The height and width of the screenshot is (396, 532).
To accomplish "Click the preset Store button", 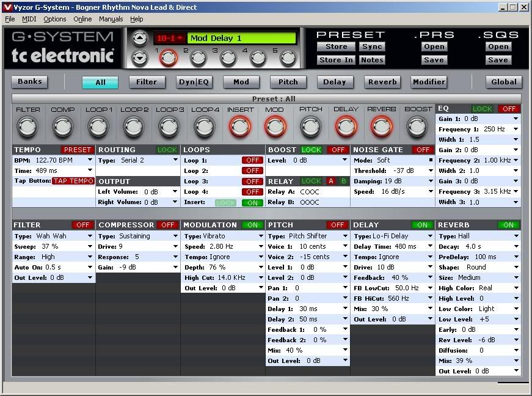I will [336, 46].
